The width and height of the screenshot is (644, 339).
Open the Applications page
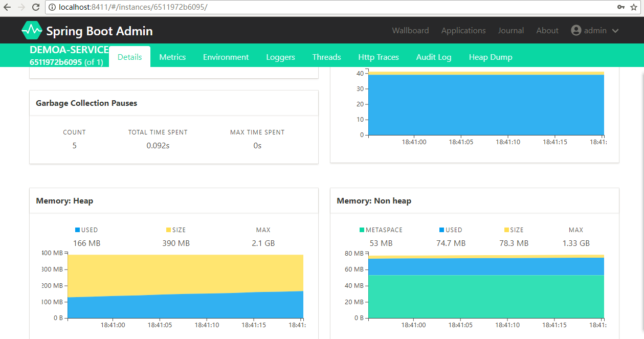tap(463, 30)
